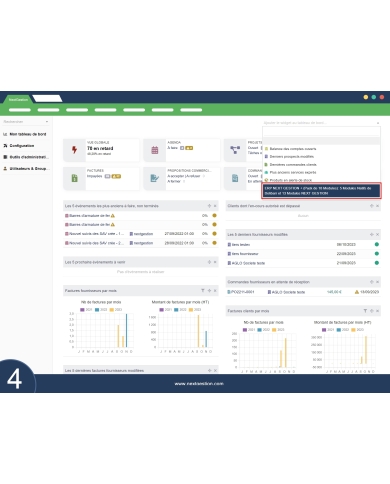Click the '145,00 €' order amount
Screen dimensions: 390x484
[334, 292]
